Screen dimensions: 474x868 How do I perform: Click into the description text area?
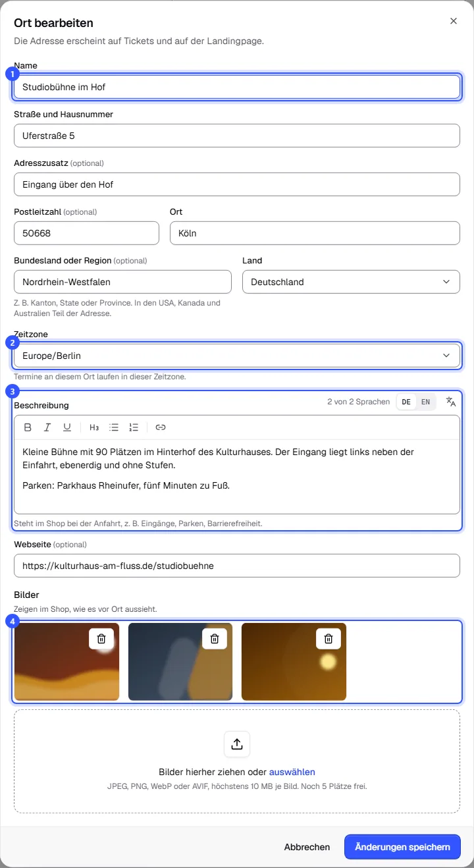click(237, 476)
